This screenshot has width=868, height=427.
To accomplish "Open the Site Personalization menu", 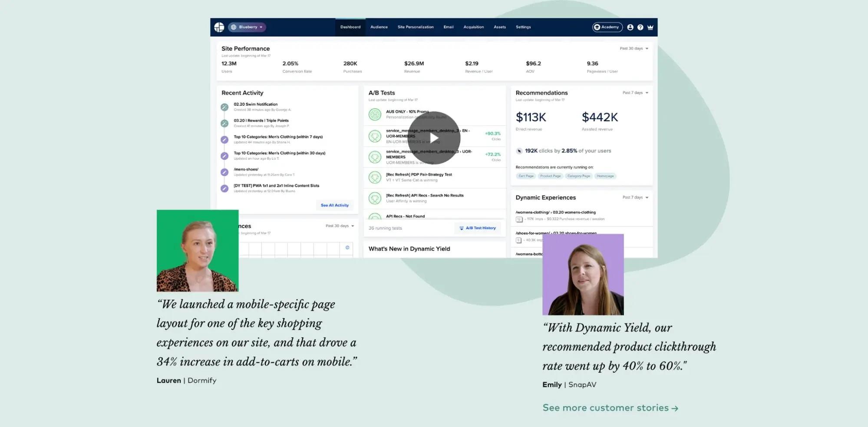I will (416, 27).
